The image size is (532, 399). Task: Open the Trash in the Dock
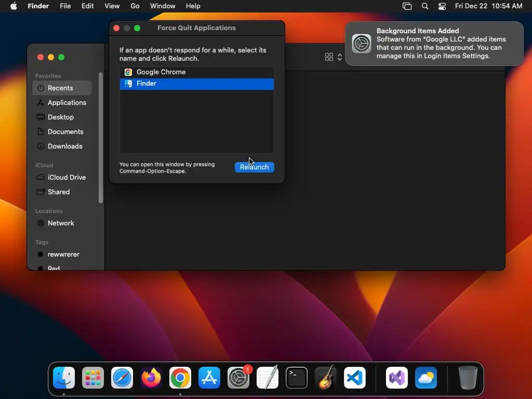pyautogui.click(x=468, y=378)
